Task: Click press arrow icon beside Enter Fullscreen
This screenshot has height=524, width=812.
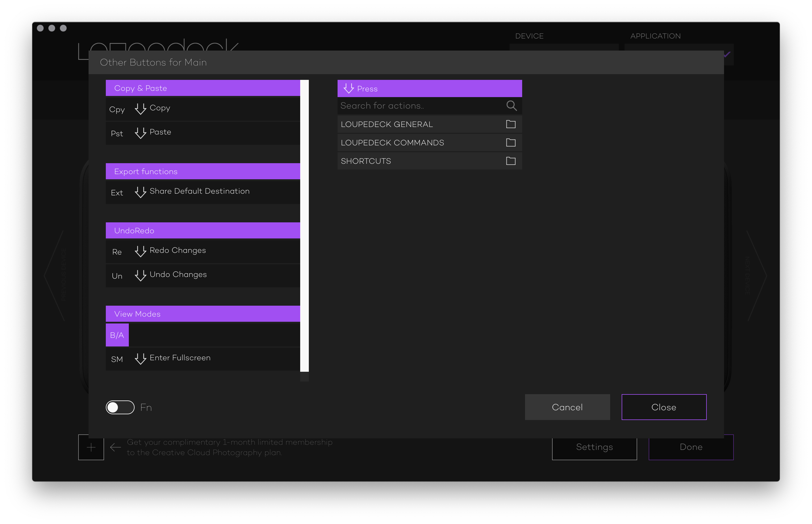Action: click(x=140, y=359)
